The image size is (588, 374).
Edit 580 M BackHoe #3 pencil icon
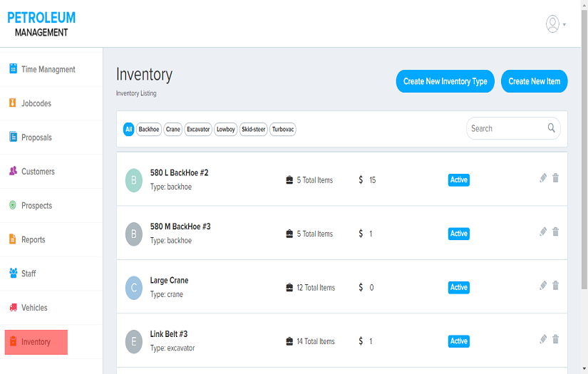(543, 232)
